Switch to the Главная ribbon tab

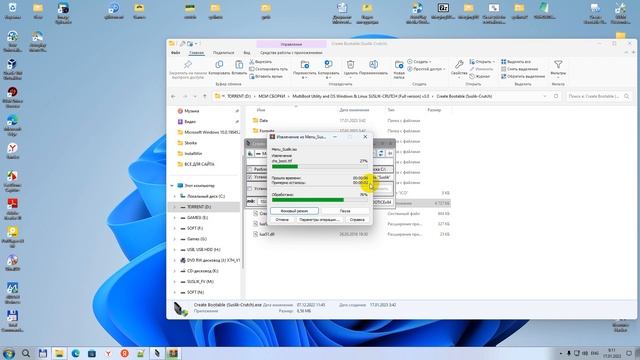click(196, 53)
